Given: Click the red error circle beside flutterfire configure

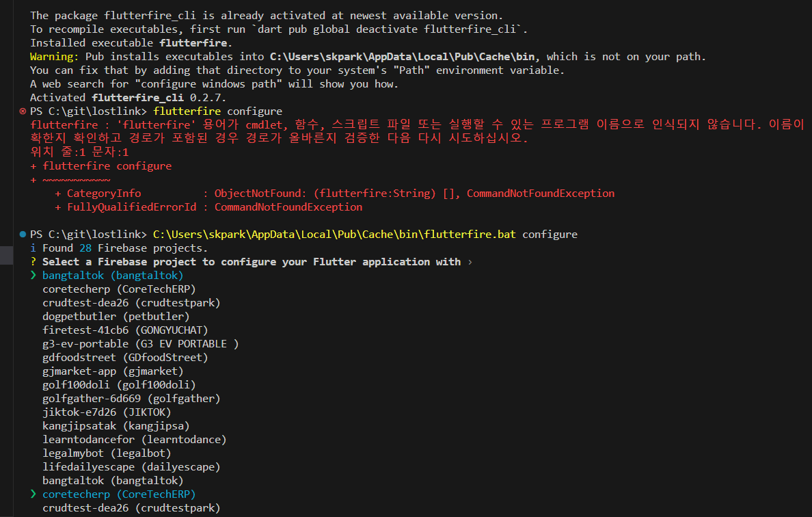Looking at the screenshot, I should point(23,111).
